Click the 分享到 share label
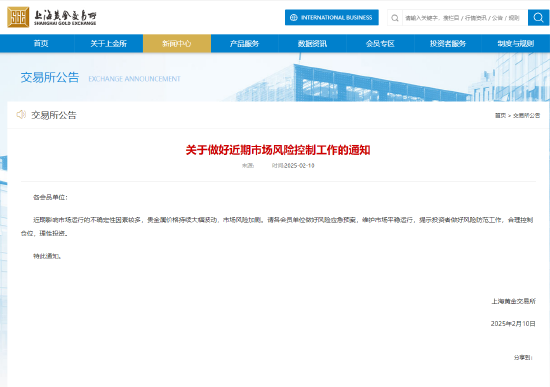 [x=523, y=358]
